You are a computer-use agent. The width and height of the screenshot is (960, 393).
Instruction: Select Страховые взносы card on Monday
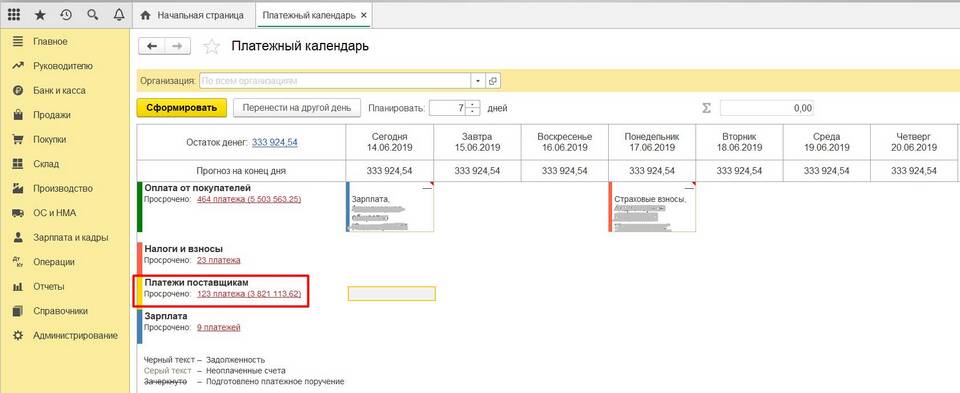[x=652, y=206]
